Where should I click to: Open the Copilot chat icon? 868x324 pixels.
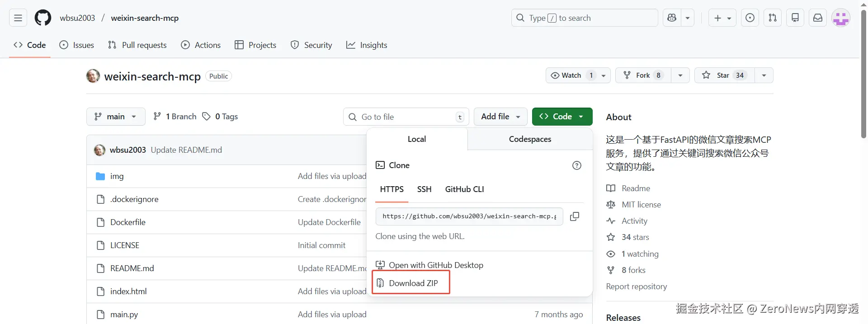(672, 18)
